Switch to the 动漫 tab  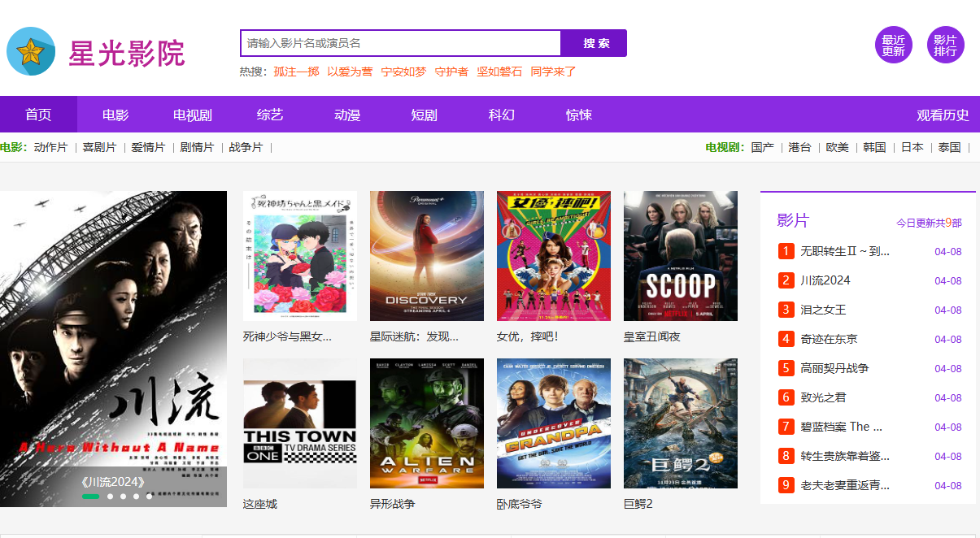coord(347,115)
